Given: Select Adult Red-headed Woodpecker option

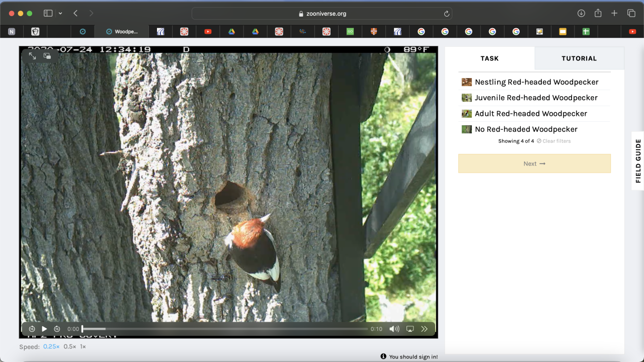Looking at the screenshot, I should click(x=531, y=114).
